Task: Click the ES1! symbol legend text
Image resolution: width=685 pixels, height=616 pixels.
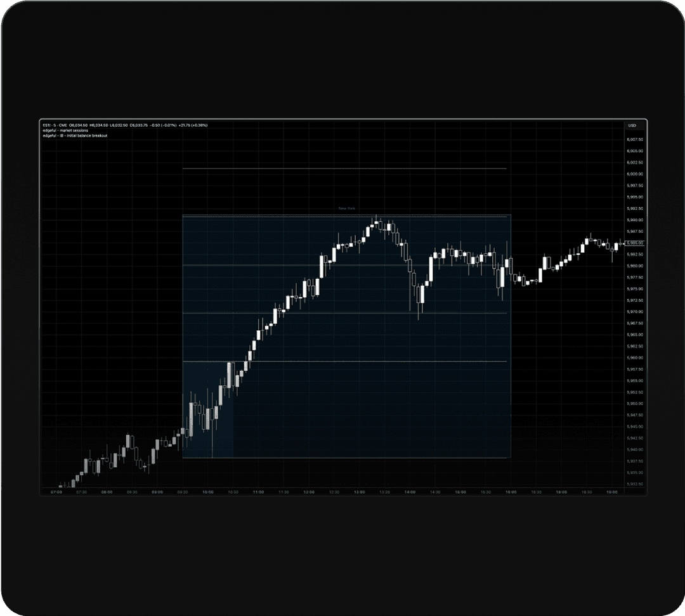Action: click(x=47, y=125)
